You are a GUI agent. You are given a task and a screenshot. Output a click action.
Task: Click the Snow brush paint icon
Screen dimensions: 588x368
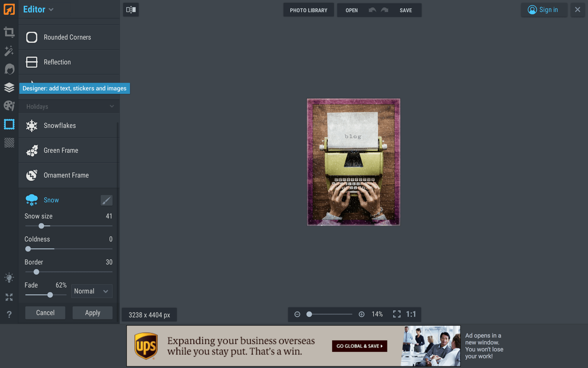(x=106, y=200)
